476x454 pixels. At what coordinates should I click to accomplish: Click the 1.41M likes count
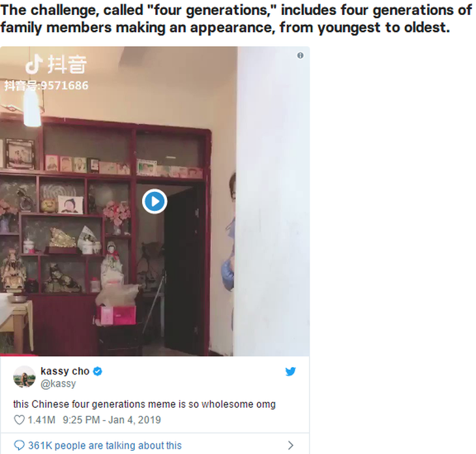coord(42,420)
